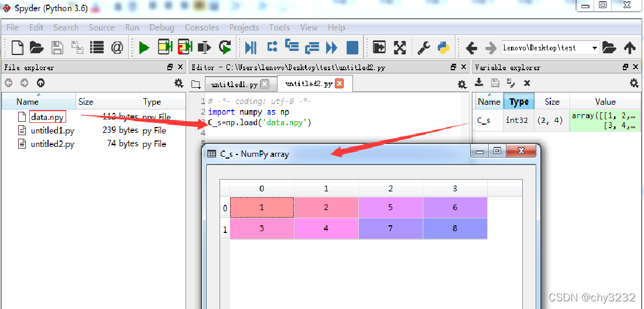The height and width of the screenshot is (309, 644).
Task: Sort File explorer by Type column
Action: click(163, 102)
